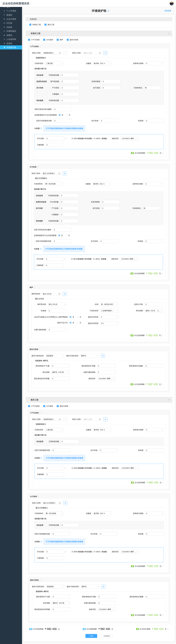Image resolution: width=176 pixels, height=644 pixels.
Task: Click the 车船税 sidebar icon
Action: pos(4,27)
